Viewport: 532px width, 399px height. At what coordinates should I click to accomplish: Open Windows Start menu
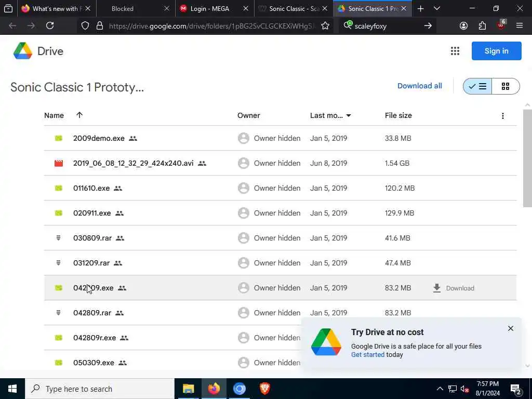click(12, 389)
